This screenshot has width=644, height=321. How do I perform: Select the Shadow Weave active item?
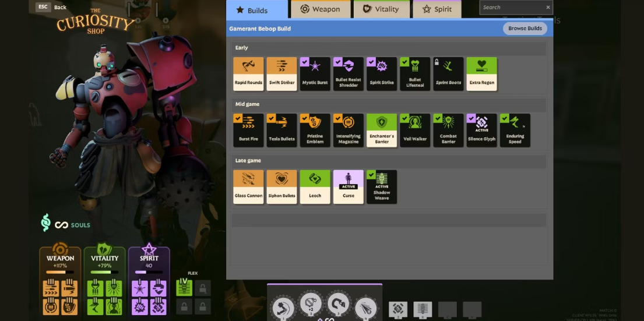382,187
